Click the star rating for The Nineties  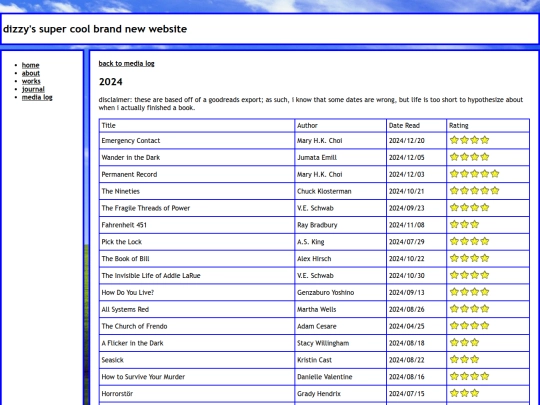(474, 190)
